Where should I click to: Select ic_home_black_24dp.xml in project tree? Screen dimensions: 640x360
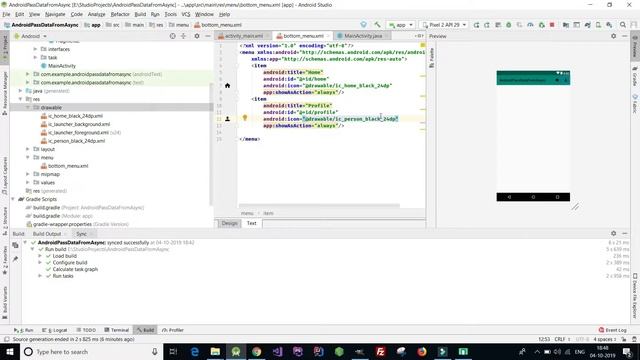[x=72, y=116]
